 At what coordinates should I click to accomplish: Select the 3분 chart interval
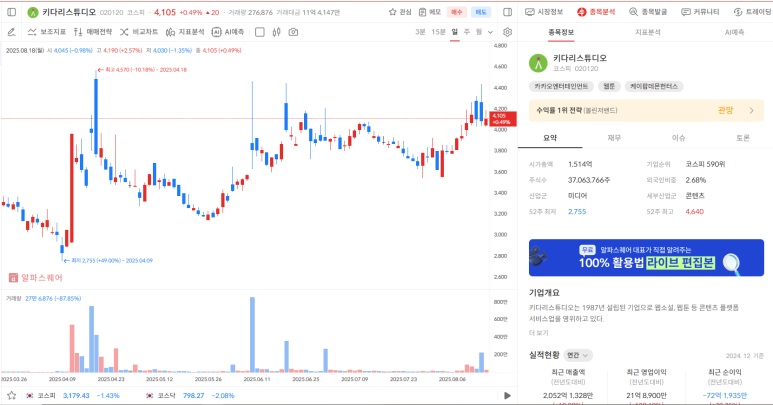coord(420,32)
